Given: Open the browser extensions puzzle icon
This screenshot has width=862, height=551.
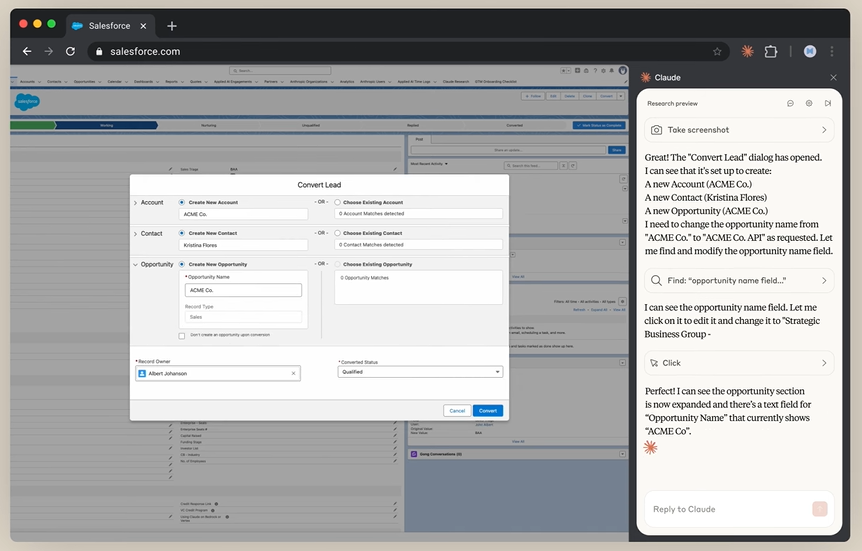Looking at the screenshot, I should pyautogui.click(x=771, y=51).
